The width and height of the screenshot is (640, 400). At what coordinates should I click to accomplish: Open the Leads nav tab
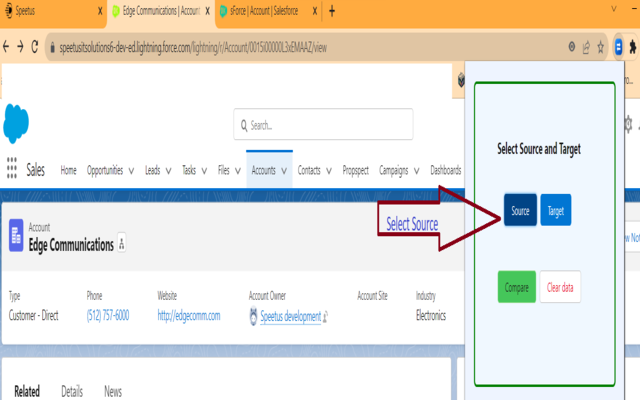pyautogui.click(x=153, y=170)
